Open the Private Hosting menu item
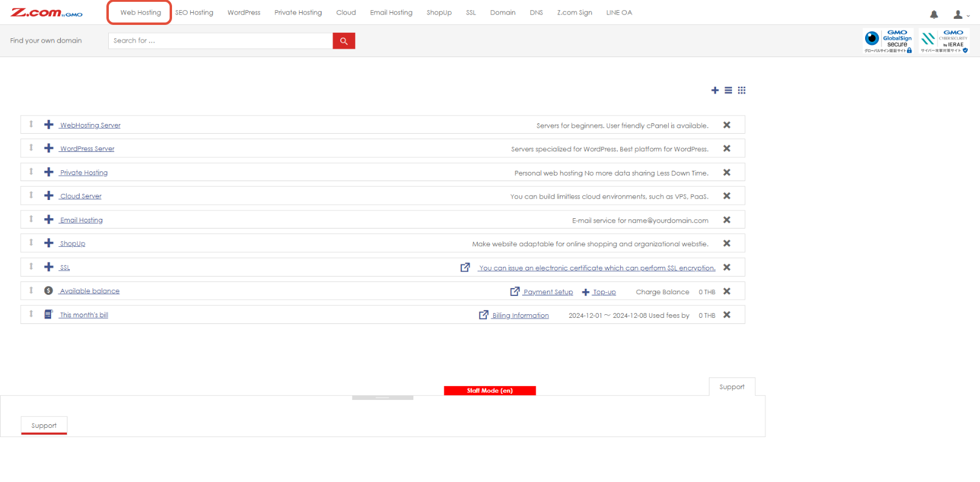Screen dimensions: 980x482 tap(298, 13)
